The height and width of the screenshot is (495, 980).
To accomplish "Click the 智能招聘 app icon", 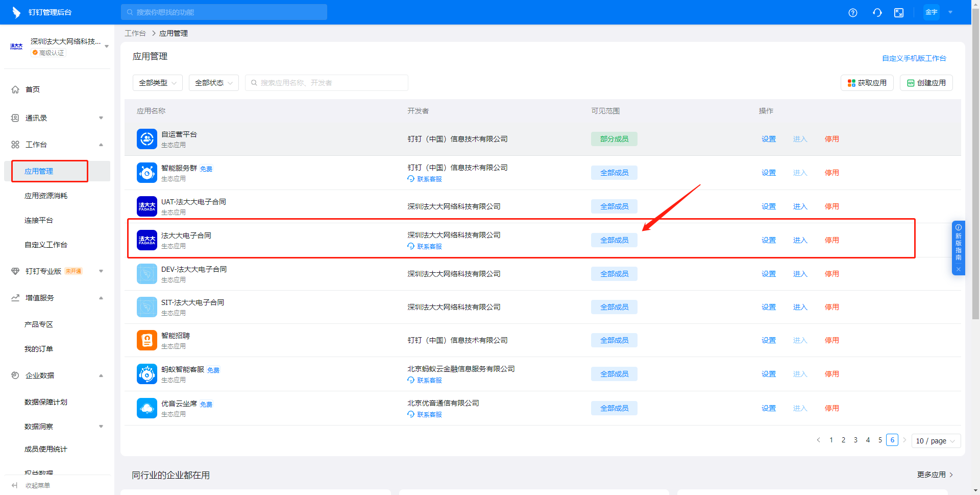I will click(x=147, y=340).
